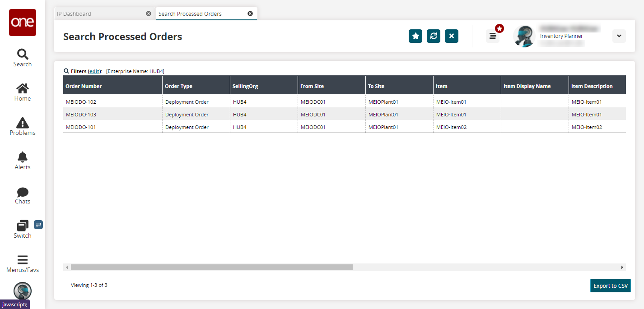Click the ONE logo in sidebar
Screen dimensions: 644x309
click(x=23, y=23)
